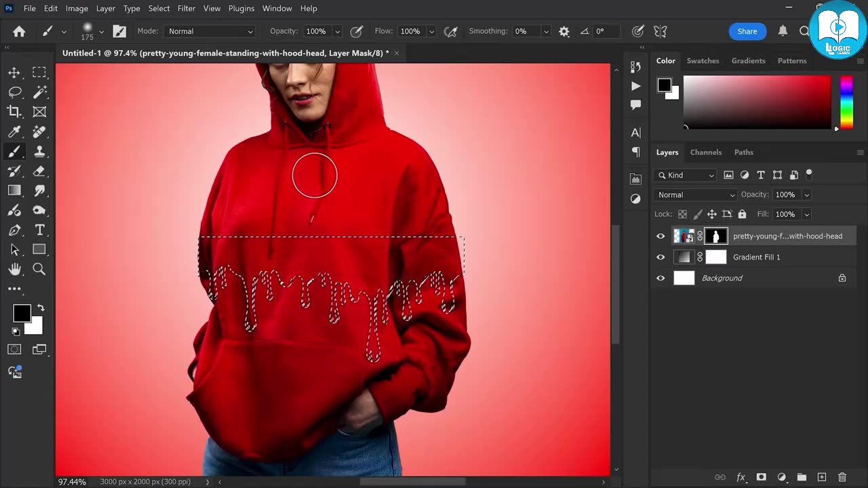This screenshot has height=488, width=868.
Task: Toggle airbrush-style build-up effect
Action: [x=450, y=31]
